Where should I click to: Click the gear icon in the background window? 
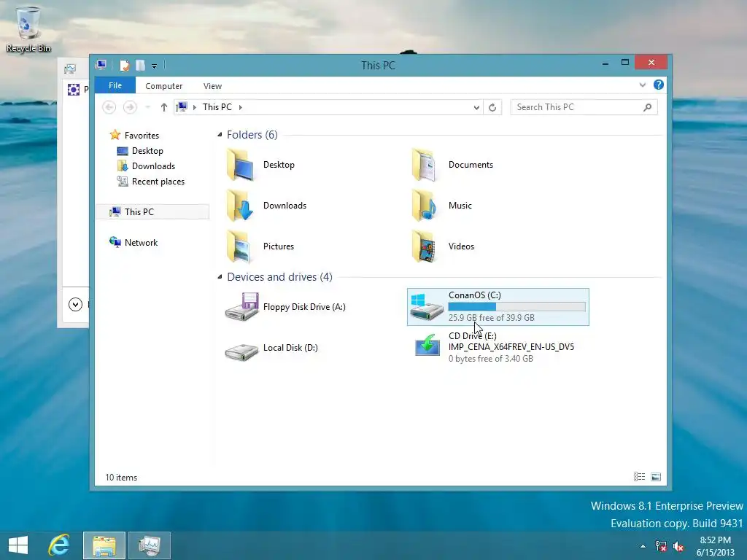point(74,90)
